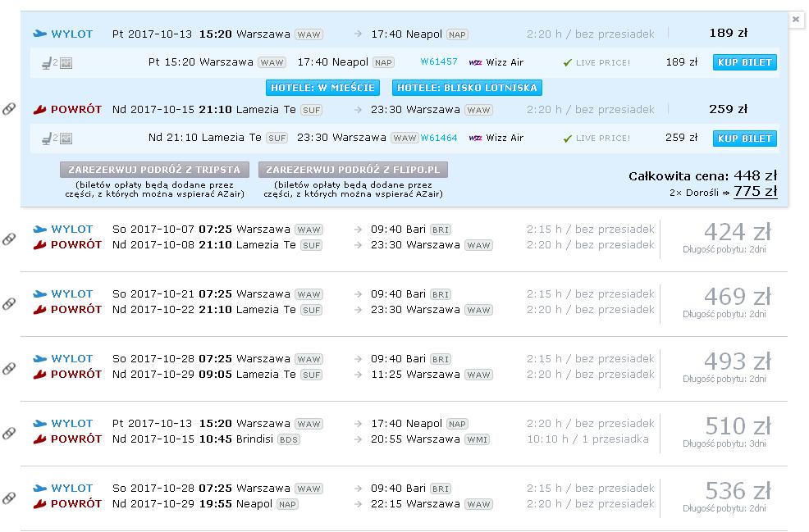Screen dimensions: 809x532
Task: Select total price 'Całkowita cena: 448 zł'
Action: 702,175
